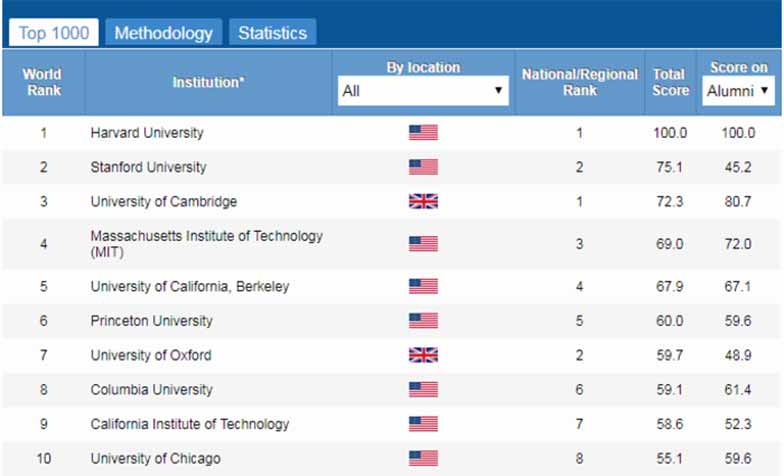The height and width of the screenshot is (476, 784).
Task: Open the By location dropdown showing All
Action: tap(423, 90)
